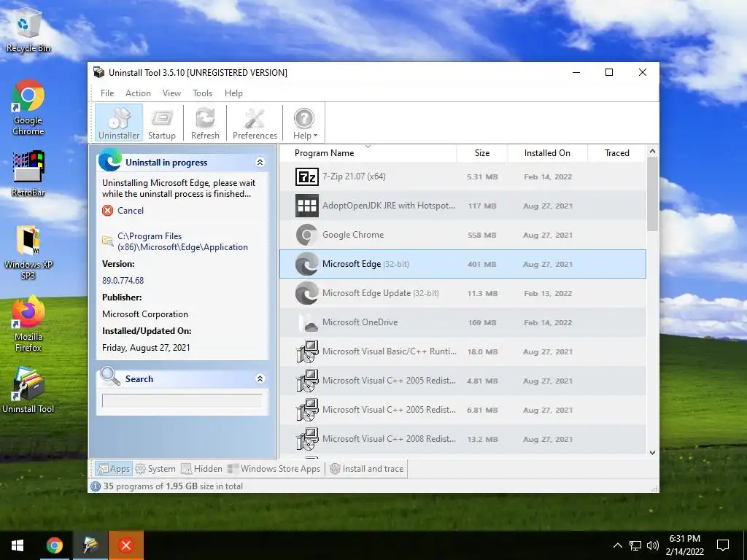This screenshot has width=747, height=560.
Task: Open the View menu
Action: tap(171, 93)
